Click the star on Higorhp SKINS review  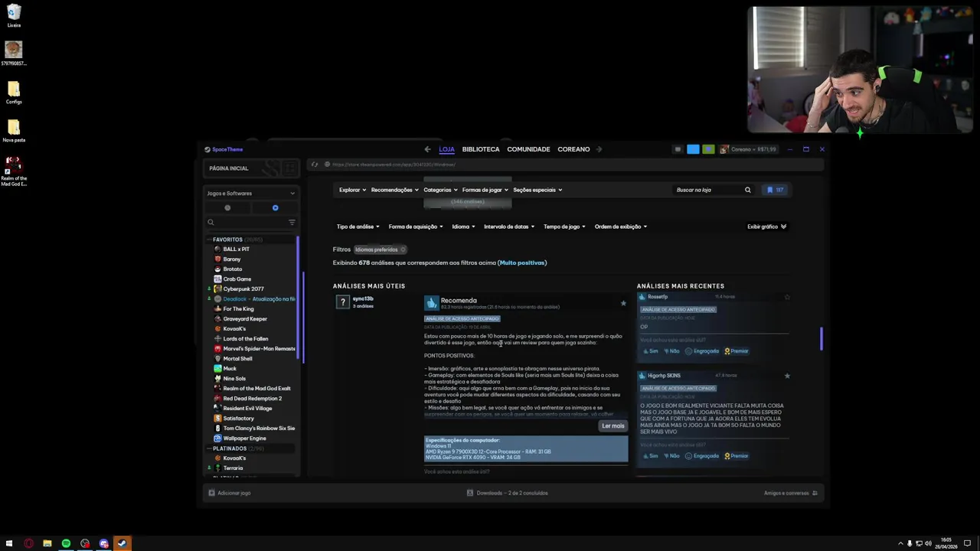(787, 376)
